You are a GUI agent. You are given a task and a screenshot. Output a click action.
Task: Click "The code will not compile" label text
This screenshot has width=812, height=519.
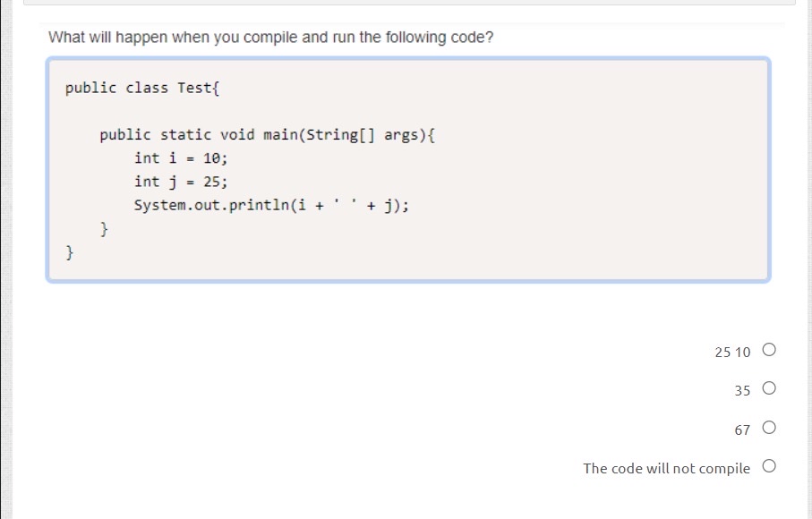[666, 468]
